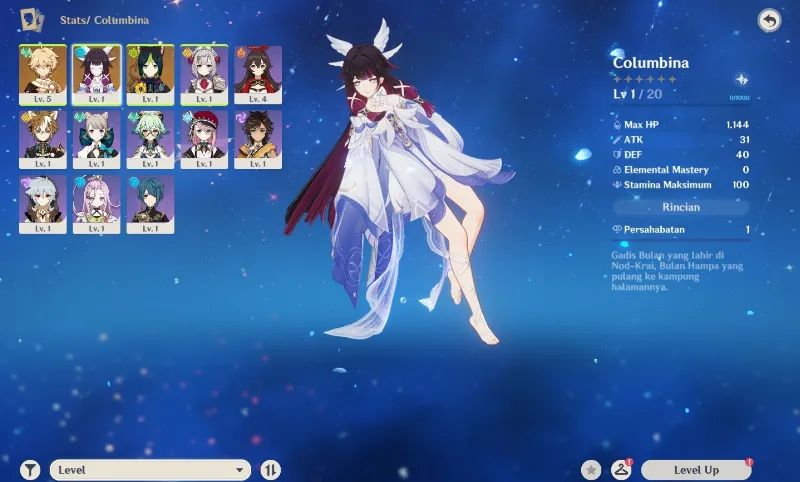Click the return arrow button at top right

click(769, 21)
